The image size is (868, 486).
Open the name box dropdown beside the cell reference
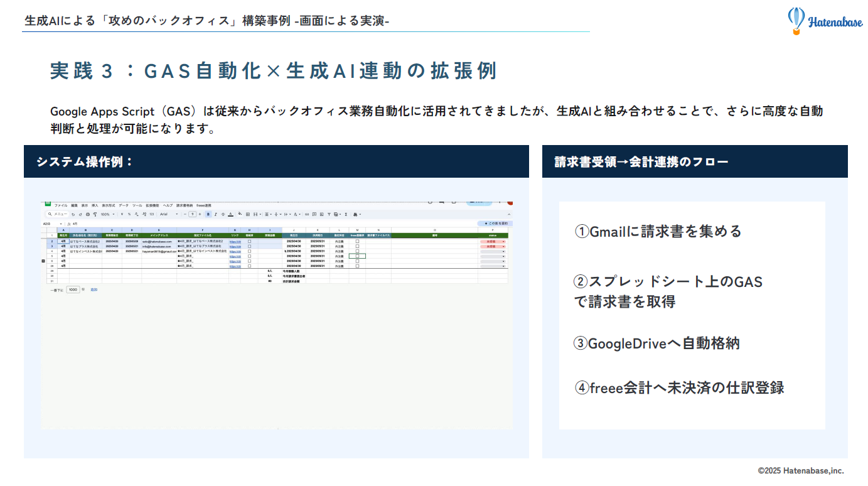pos(61,224)
